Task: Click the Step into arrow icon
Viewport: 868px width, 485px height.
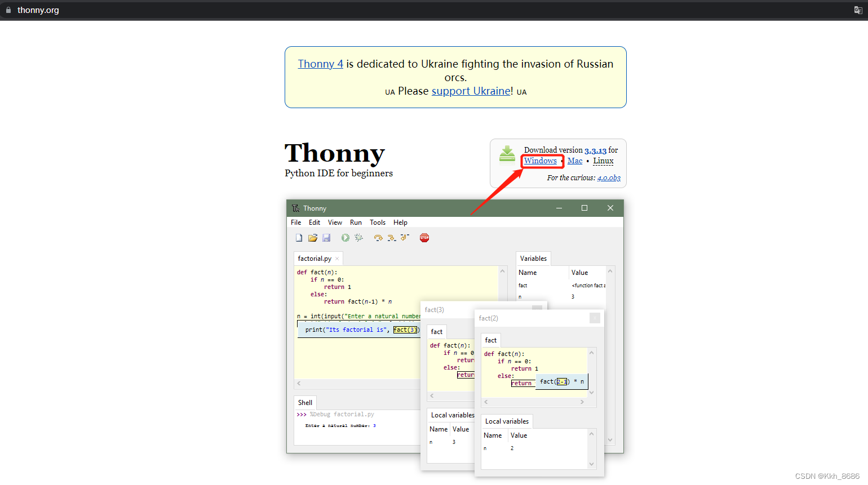Action: [392, 238]
